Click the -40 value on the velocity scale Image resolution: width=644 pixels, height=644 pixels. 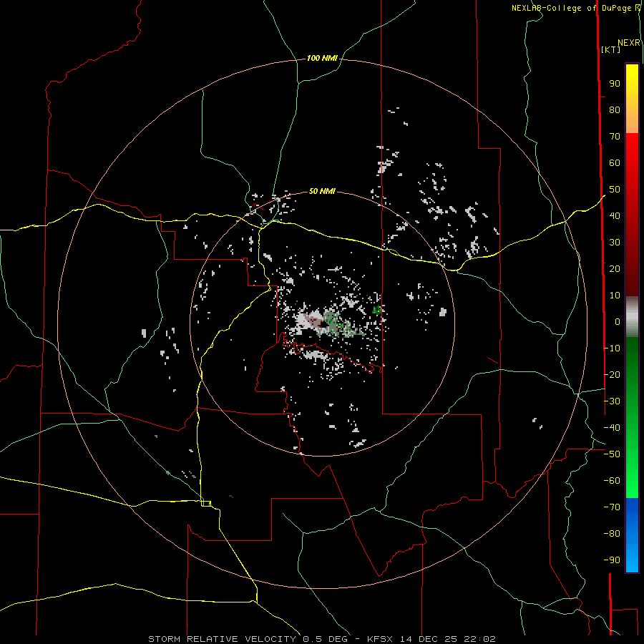point(612,428)
